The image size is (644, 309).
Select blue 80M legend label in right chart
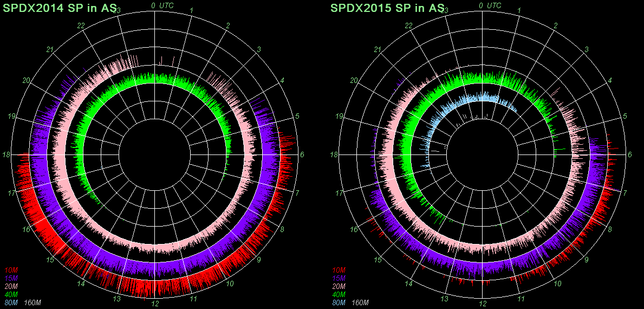338,302
